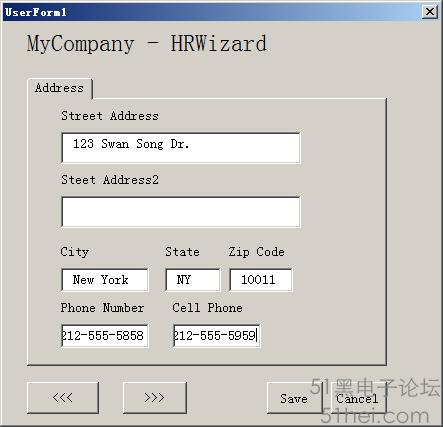Click the Cell Phone input box
Screen dimensions: 443x427
tap(217, 336)
